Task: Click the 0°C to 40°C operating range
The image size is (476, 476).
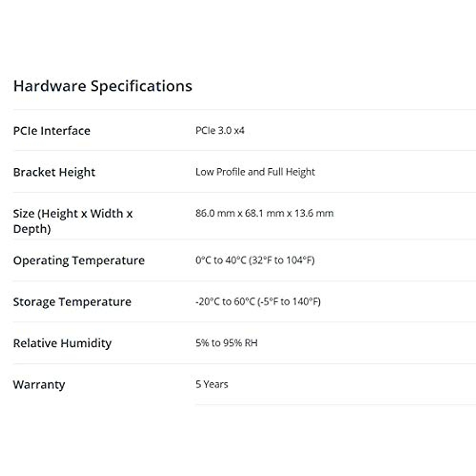Action: pos(221,260)
